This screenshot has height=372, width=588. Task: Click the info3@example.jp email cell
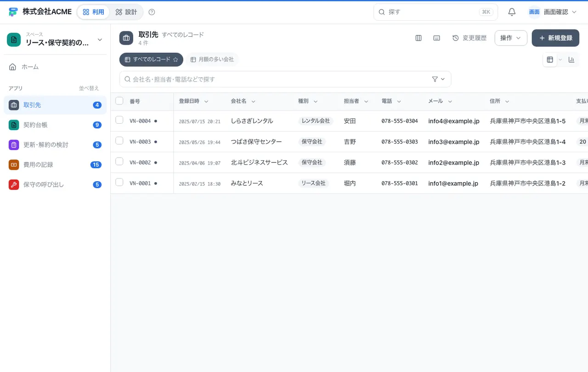coord(454,142)
